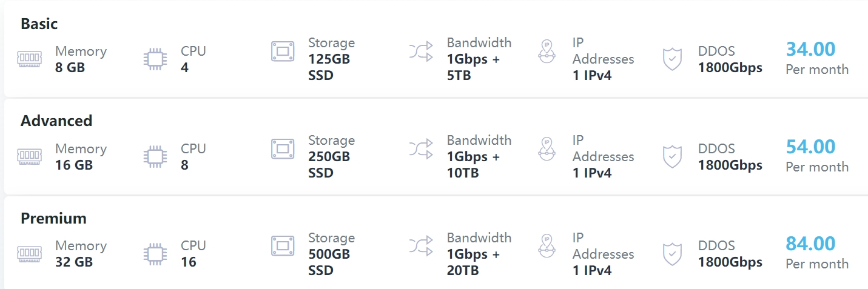868x289 pixels.
Task: Click the 54.00 per month price
Action: point(811,147)
